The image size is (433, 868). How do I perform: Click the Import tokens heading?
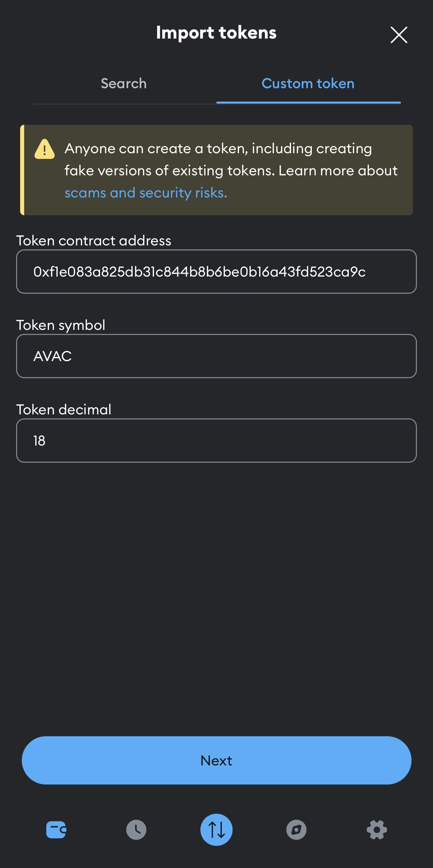pos(216,33)
